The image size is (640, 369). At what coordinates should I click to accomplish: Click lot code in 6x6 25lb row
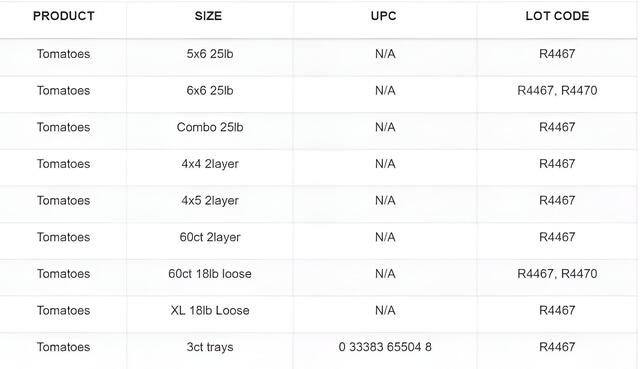pos(557,91)
